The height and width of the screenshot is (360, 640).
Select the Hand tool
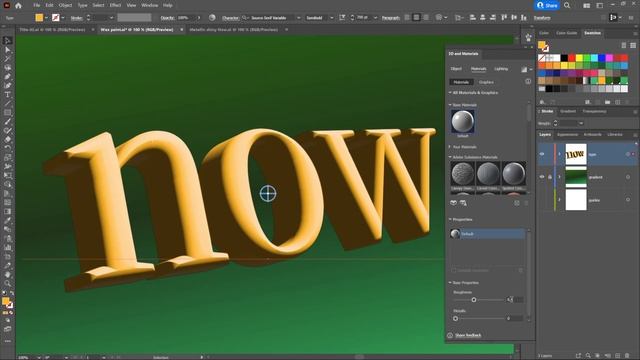pyautogui.click(x=7, y=275)
